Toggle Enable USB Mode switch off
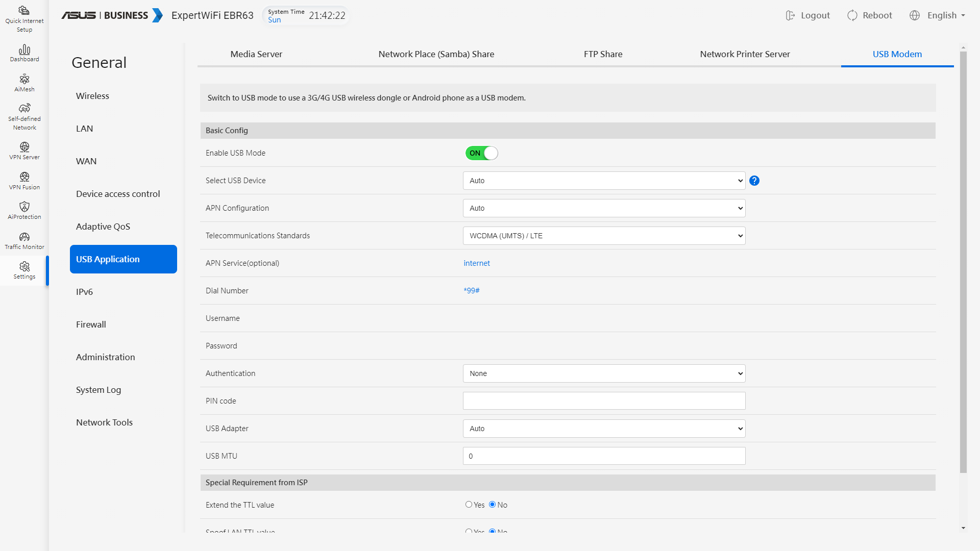The width and height of the screenshot is (980, 551). pos(481,153)
